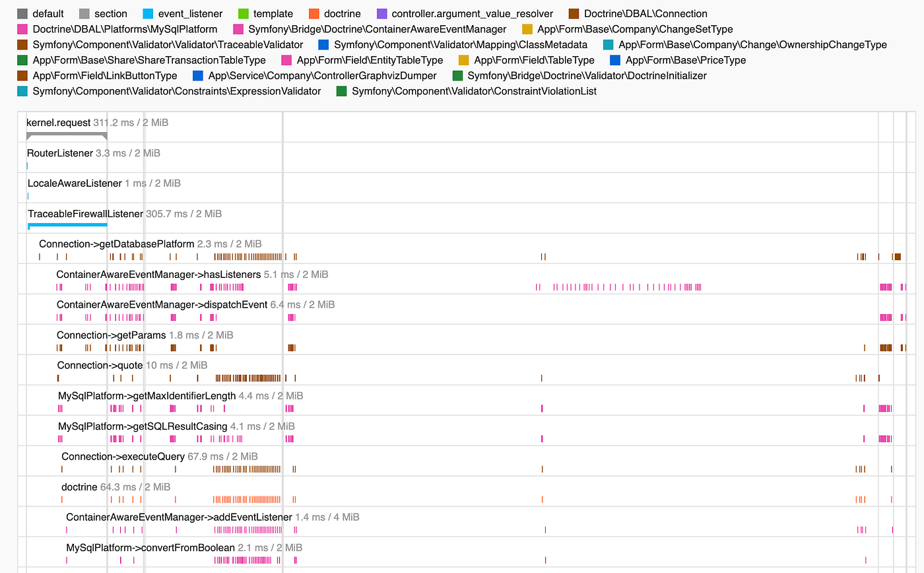
Task: Click '311.2 ms / 2 MiB' timing text
Action: point(131,122)
